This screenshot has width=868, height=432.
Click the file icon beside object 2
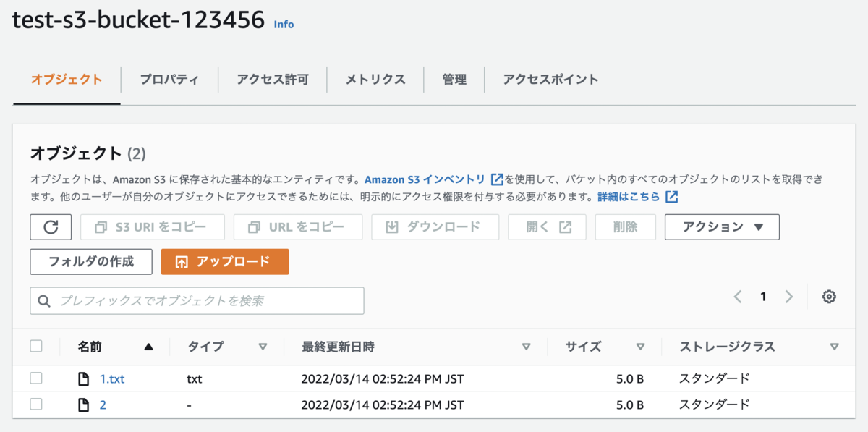[84, 405]
